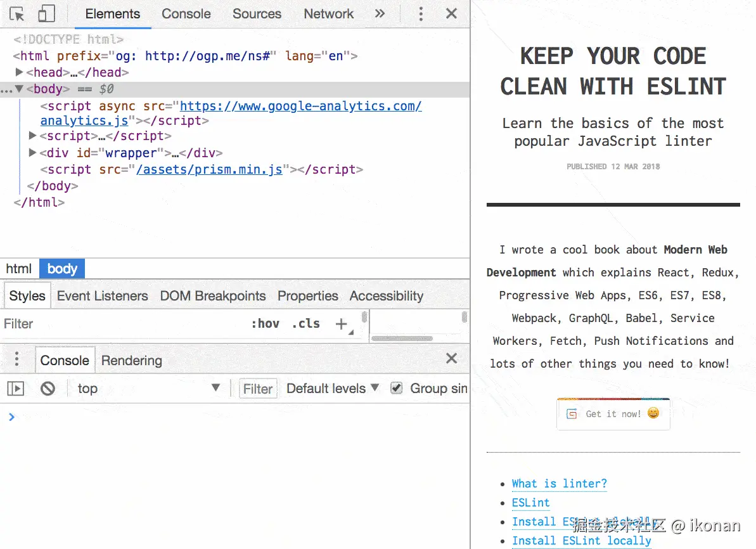Expand the collapsed script element
This screenshot has height=549, width=756.
pyautogui.click(x=32, y=136)
